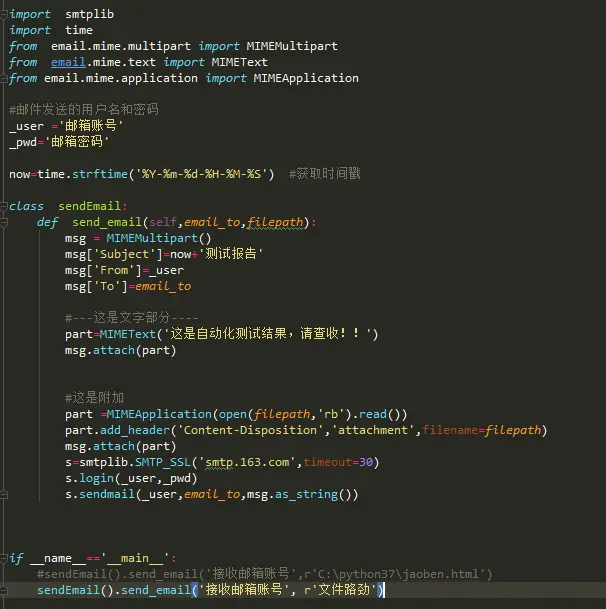The width and height of the screenshot is (606, 609).
Task: Click 'sendmail' in s.sendmail line
Action: [x=107, y=494]
